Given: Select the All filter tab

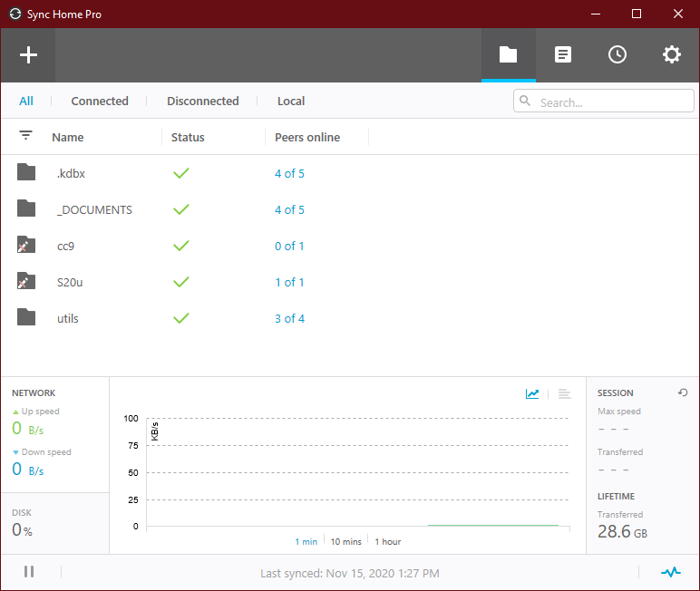Looking at the screenshot, I should (x=26, y=102).
